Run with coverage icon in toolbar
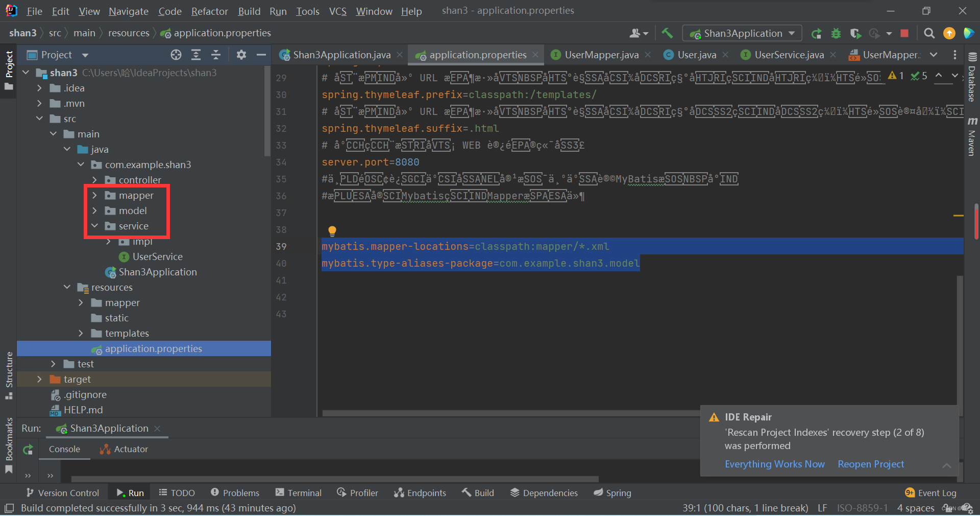The height and width of the screenshot is (516, 980). 855,33
